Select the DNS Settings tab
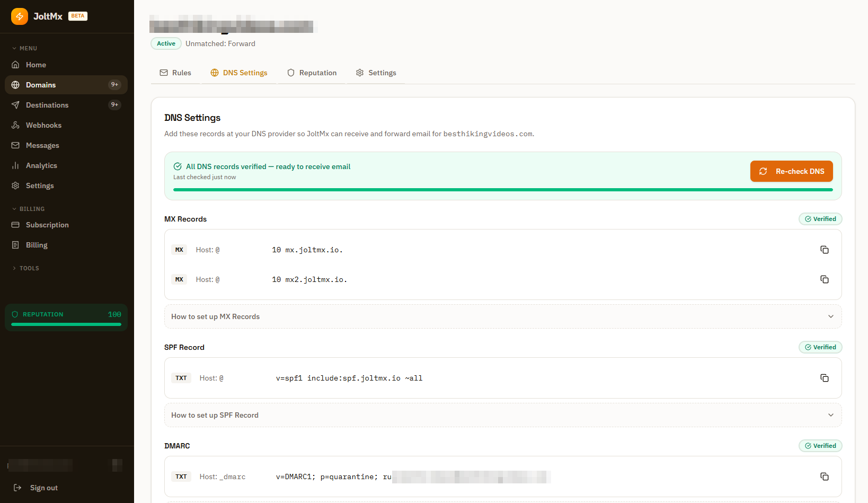 pos(239,73)
